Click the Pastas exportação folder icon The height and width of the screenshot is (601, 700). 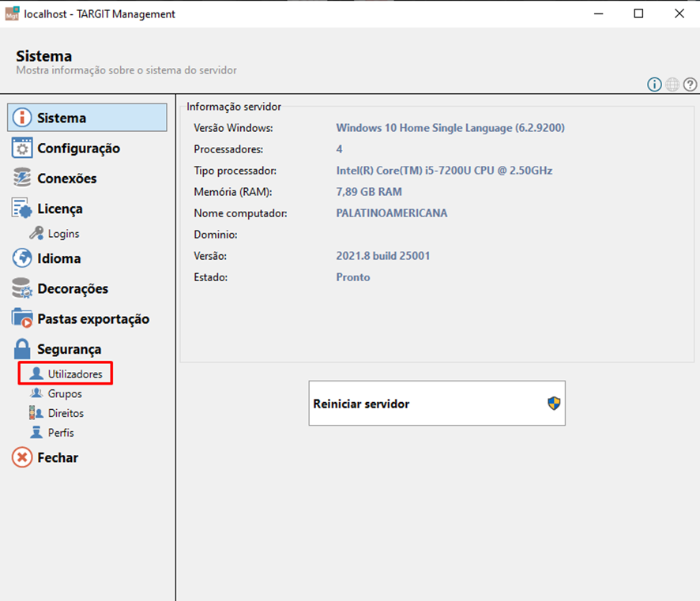click(22, 318)
